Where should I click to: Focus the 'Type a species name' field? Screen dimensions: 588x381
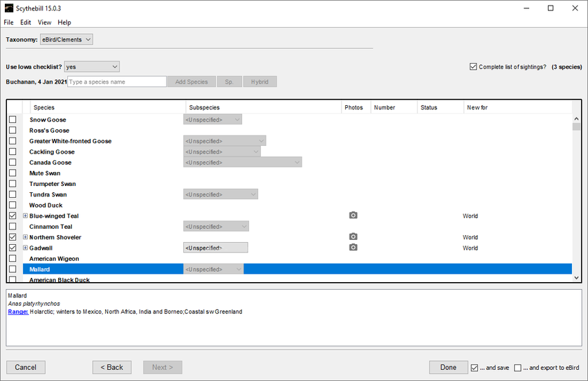116,82
